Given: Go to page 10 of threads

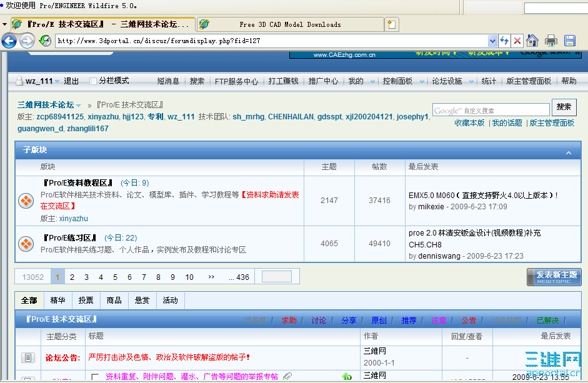Looking at the screenshot, I should 189,277.
